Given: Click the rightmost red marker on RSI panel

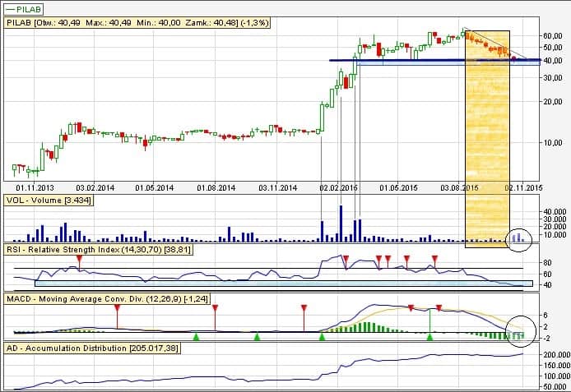Looking at the screenshot, I should point(435,260).
